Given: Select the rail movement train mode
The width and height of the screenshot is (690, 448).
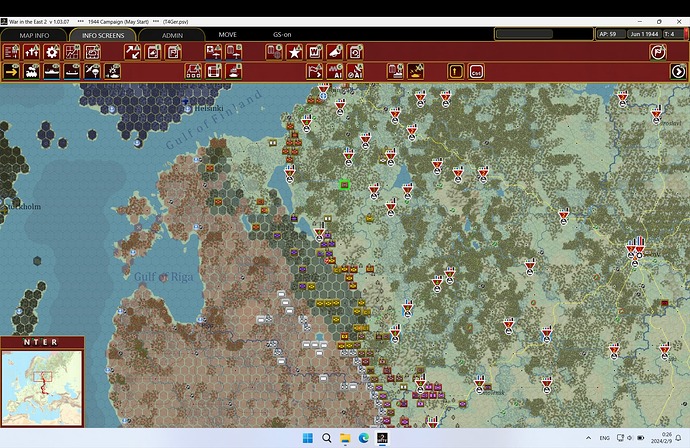Looking at the screenshot, I should (x=32, y=71).
